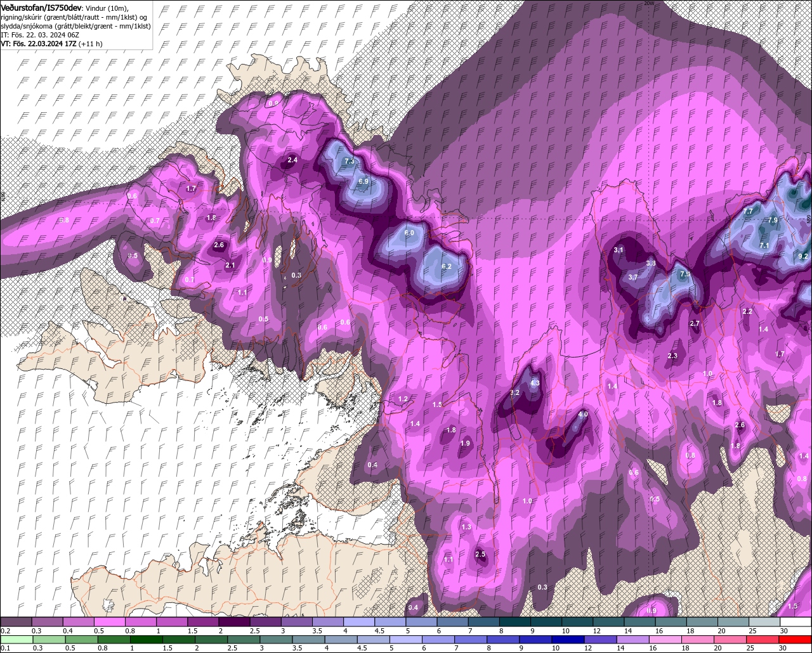Image resolution: width=812 pixels, height=653 pixels.
Task: Click the 3.7 precipitation value on the map
Action: (x=633, y=277)
